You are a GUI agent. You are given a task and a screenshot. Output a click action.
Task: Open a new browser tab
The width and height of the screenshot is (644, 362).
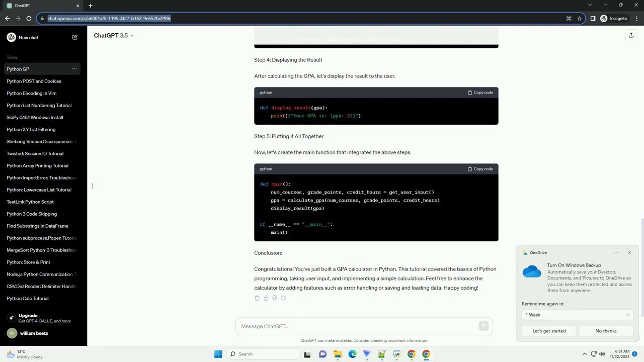[x=91, y=6]
